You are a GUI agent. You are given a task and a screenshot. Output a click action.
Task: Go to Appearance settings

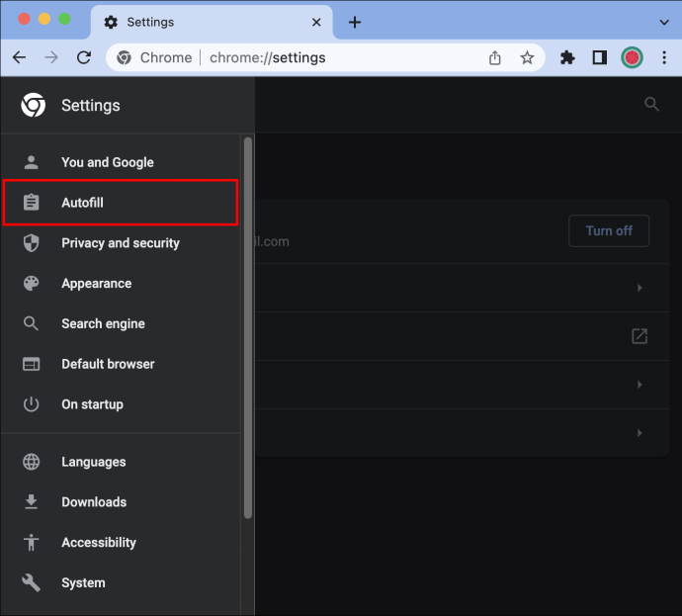(121, 284)
